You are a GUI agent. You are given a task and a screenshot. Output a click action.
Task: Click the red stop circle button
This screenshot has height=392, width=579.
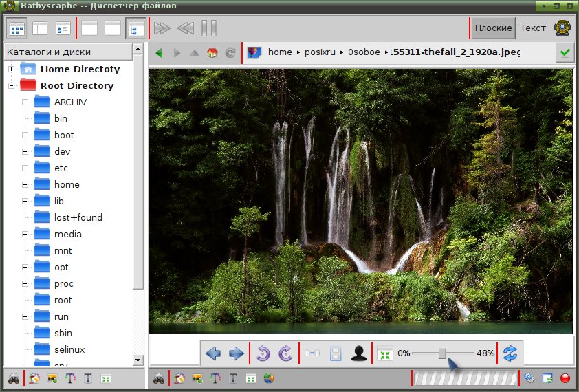(x=565, y=379)
